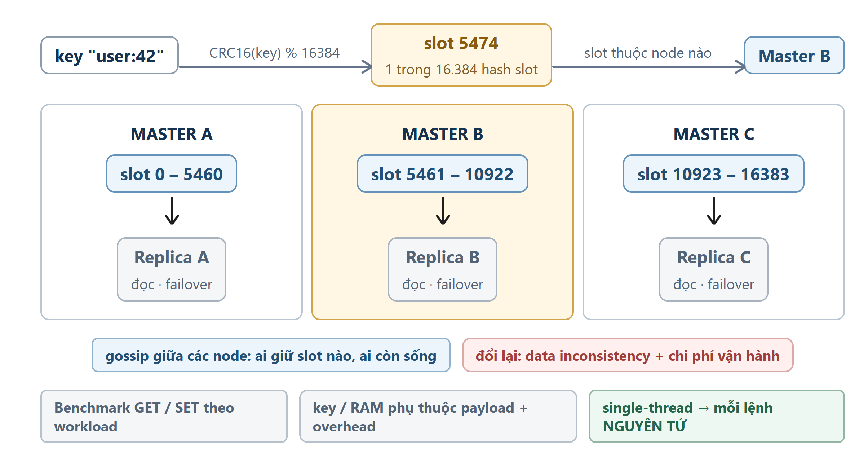Click the Replica A box

tap(172, 269)
